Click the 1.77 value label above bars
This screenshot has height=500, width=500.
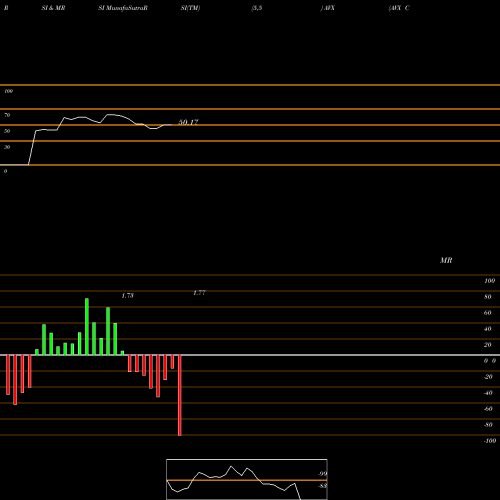(199, 293)
